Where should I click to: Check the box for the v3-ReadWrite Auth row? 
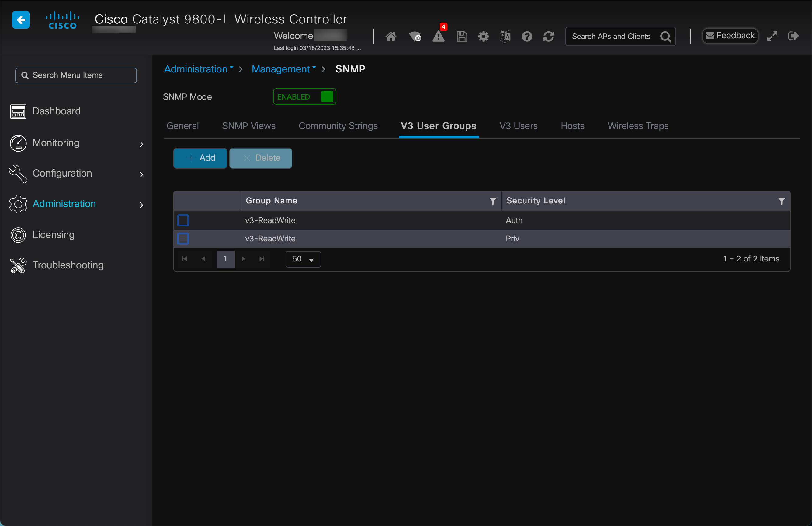point(183,220)
